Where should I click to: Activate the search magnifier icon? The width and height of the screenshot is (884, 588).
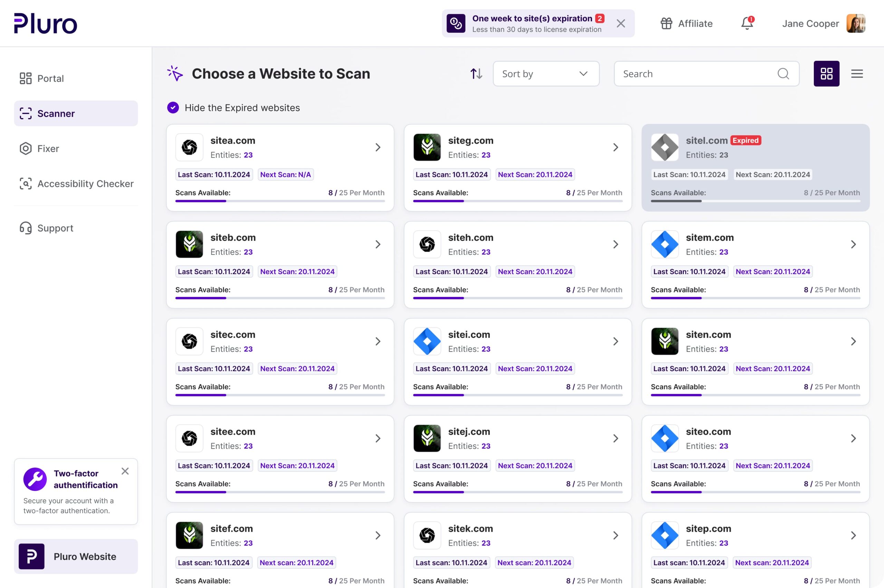coord(783,74)
